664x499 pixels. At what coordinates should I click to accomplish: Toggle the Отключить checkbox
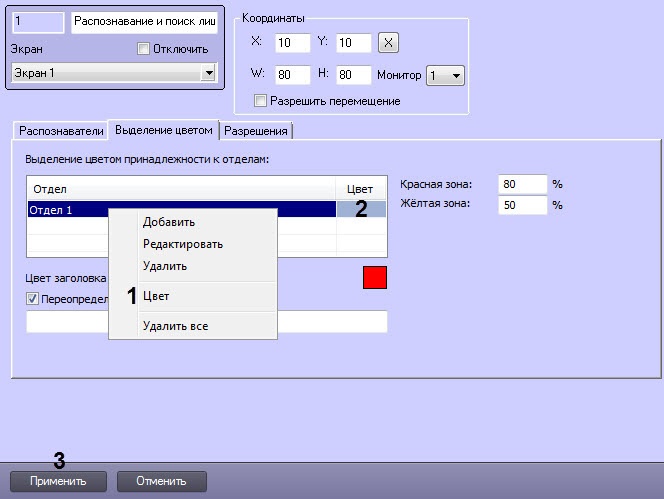pyautogui.click(x=143, y=49)
